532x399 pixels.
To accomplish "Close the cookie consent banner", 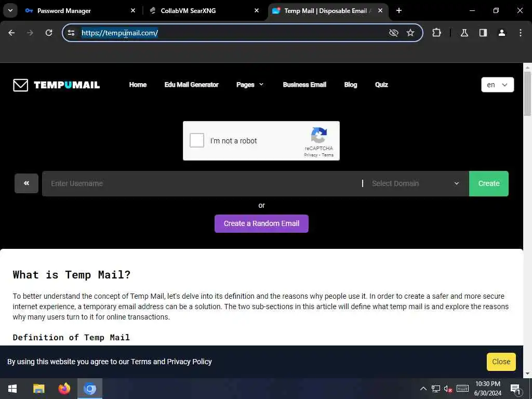I will pyautogui.click(x=501, y=362).
